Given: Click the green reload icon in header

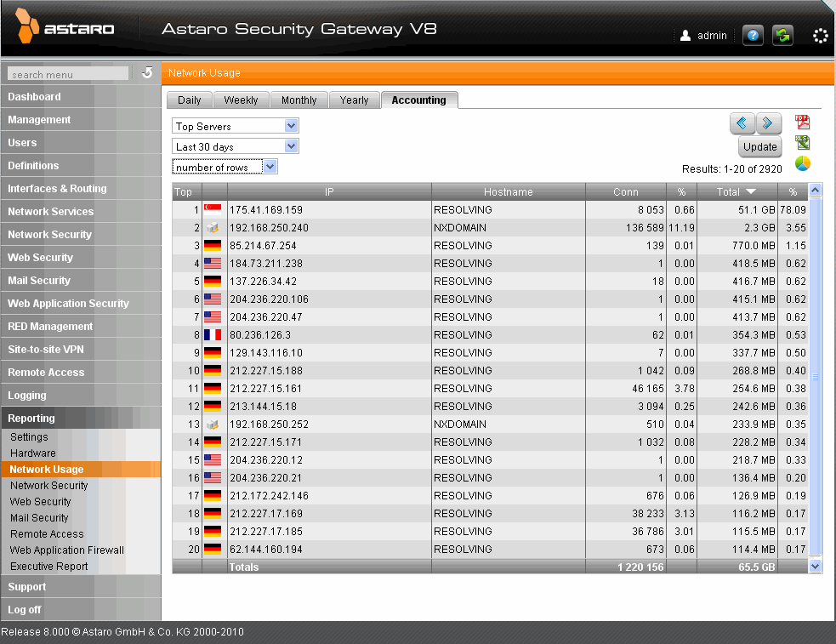Looking at the screenshot, I should [782, 36].
